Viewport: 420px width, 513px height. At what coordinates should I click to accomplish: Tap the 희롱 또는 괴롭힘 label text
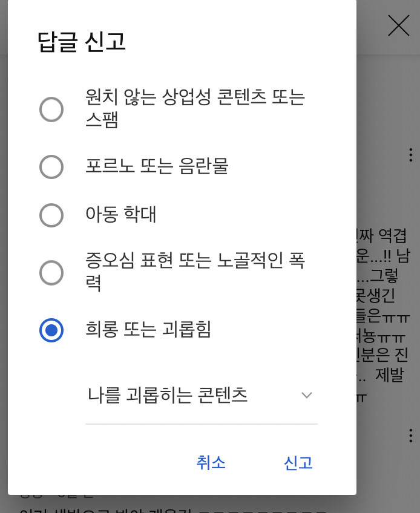point(148,329)
